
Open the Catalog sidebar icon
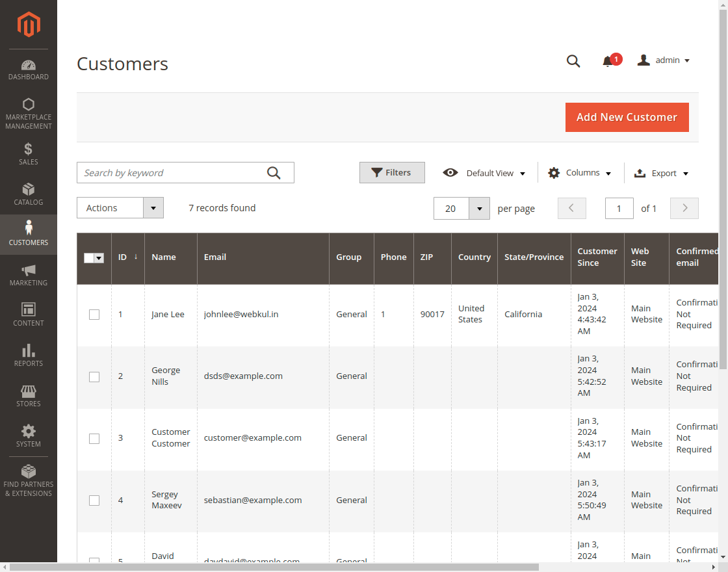coord(29,194)
